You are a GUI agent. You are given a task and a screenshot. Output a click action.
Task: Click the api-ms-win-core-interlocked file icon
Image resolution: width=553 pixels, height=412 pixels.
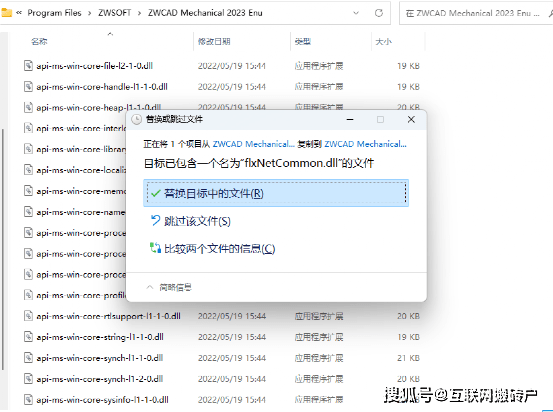coord(28,128)
